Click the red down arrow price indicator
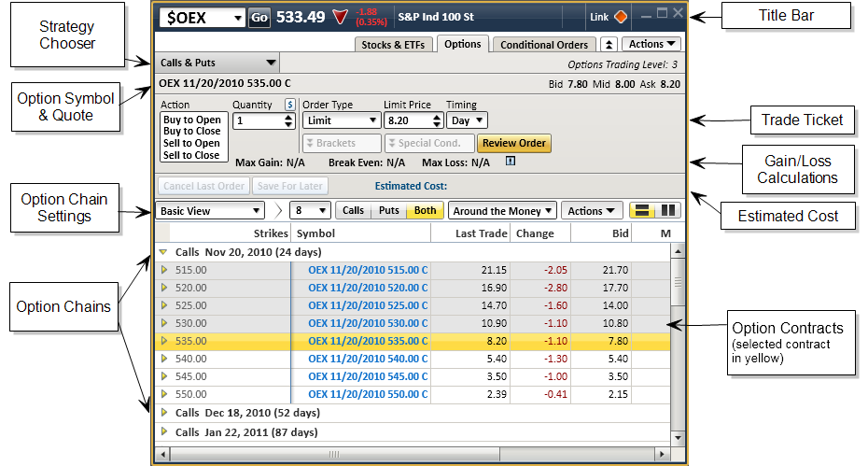The image size is (868, 466). 340,17
